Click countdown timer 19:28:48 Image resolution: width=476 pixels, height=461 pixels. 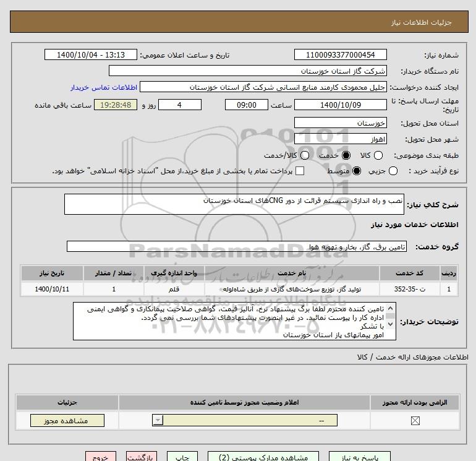tap(116, 105)
